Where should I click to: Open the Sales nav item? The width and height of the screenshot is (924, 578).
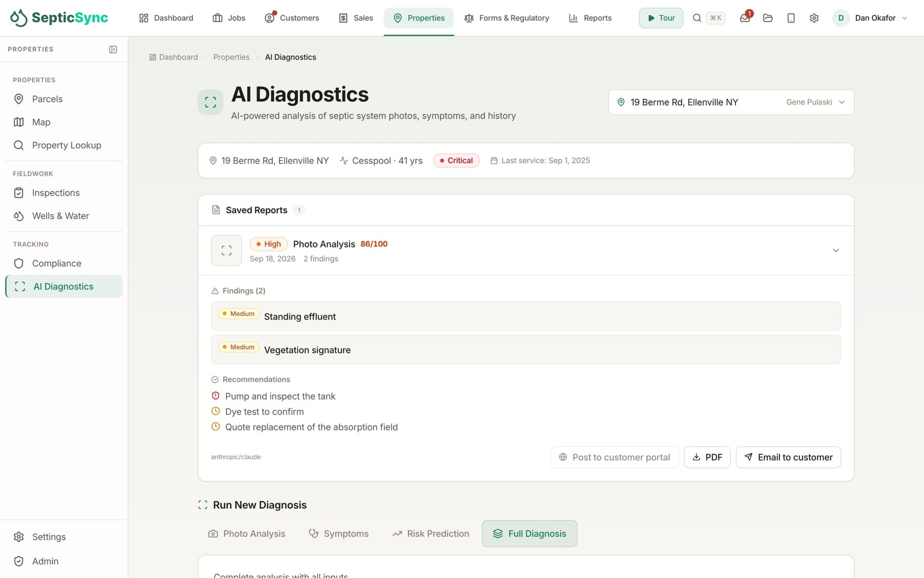(x=356, y=18)
